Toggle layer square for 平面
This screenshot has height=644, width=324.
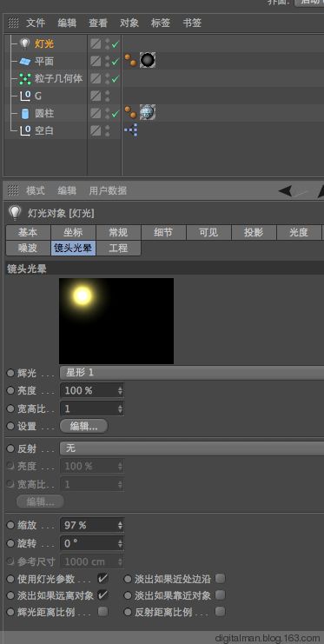point(96,61)
